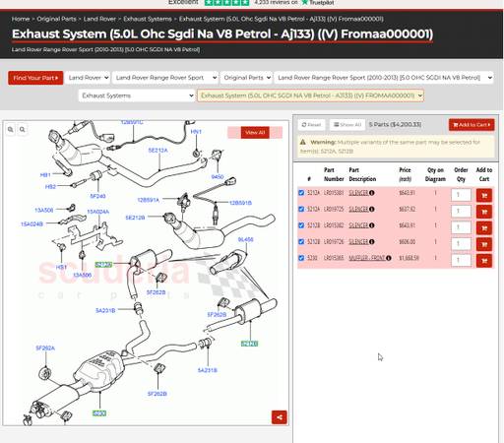Select diagram label 12B591A
The image size is (504, 443).
pos(148,200)
